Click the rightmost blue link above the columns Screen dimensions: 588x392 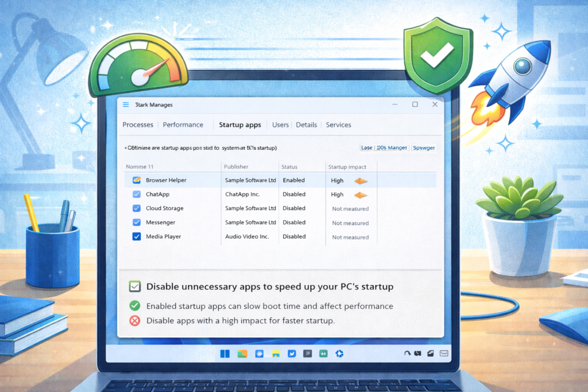(x=424, y=148)
